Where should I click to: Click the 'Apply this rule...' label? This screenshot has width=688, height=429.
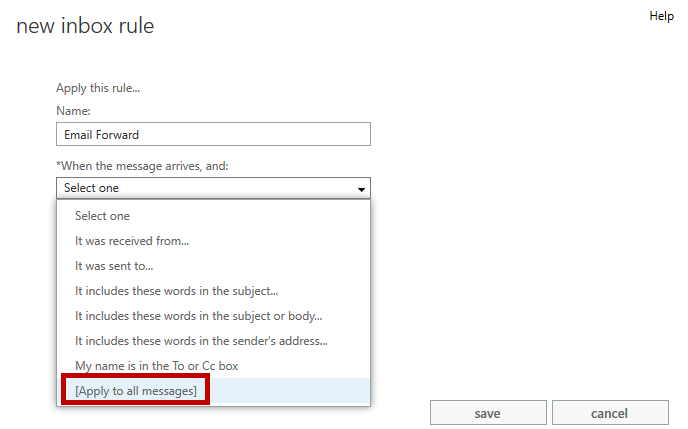pyautogui.click(x=98, y=88)
